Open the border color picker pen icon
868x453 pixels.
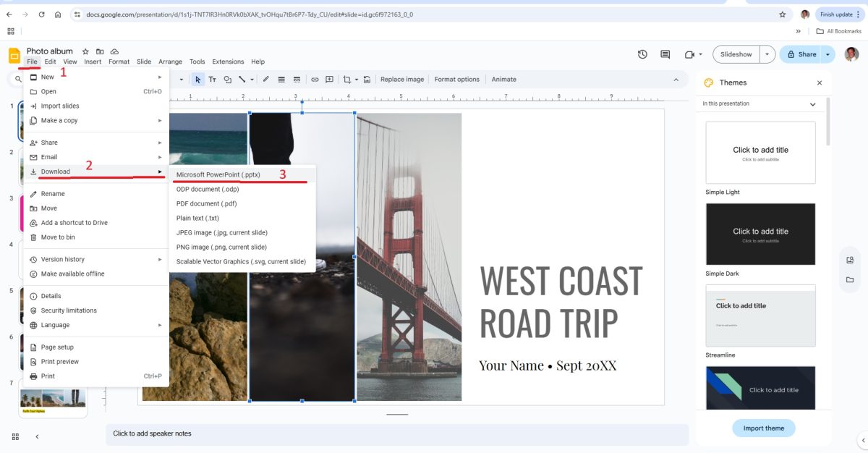pos(265,79)
